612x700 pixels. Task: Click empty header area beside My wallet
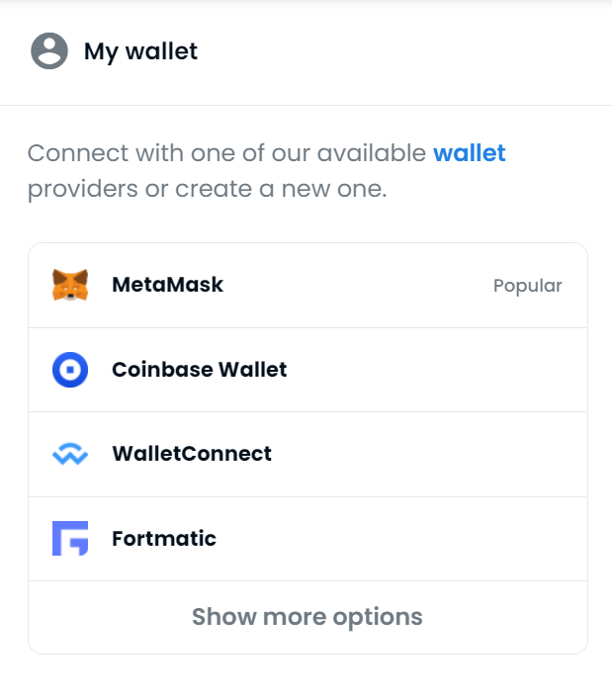coord(401,51)
